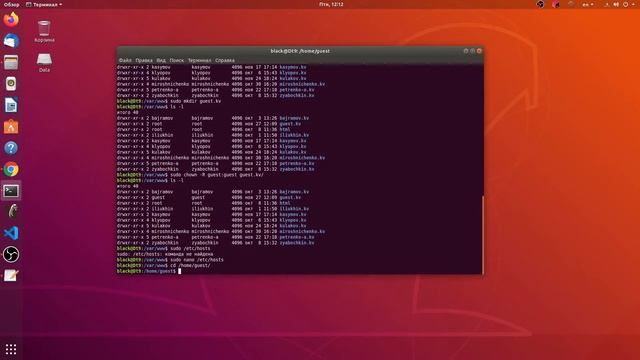This screenshot has height=360, width=640.
Task: Open Ubuntu Software from the dock
Action: [x=11, y=127]
